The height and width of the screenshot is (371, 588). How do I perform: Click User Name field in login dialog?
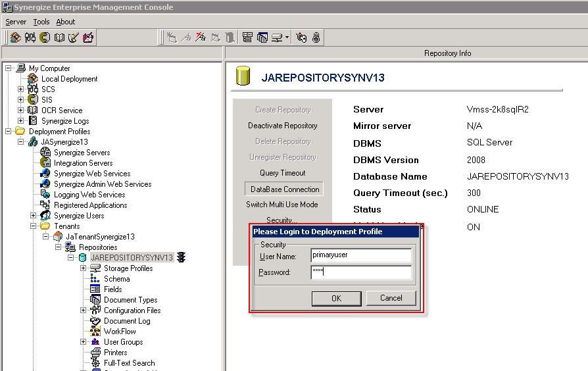click(x=361, y=255)
